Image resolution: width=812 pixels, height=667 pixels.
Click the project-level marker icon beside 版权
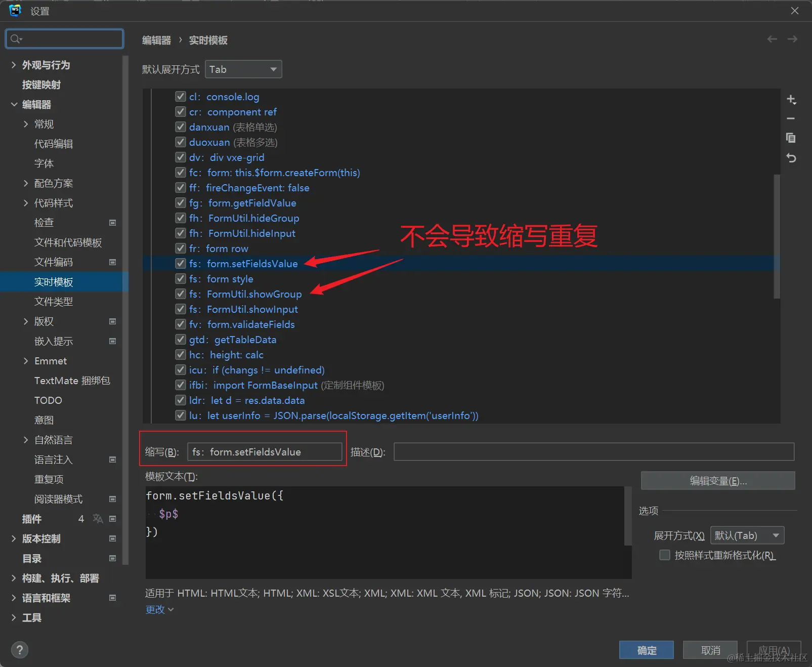point(113,321)
